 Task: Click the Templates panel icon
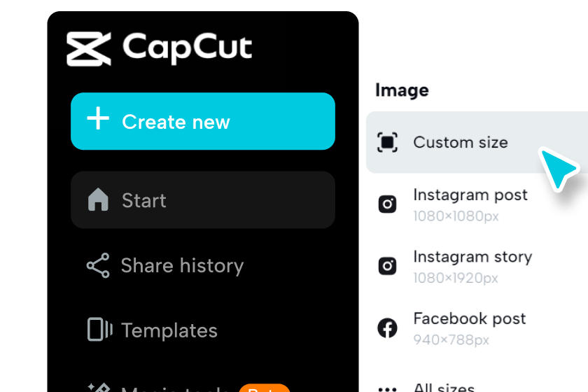[x=99, y=330]
